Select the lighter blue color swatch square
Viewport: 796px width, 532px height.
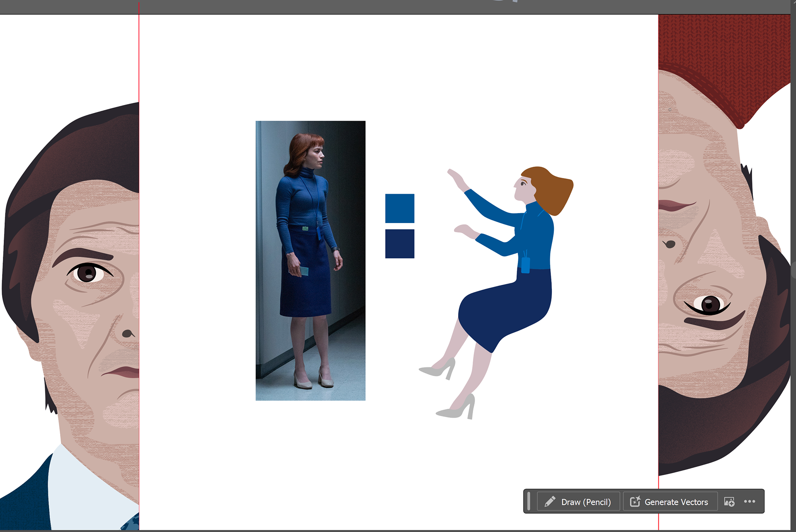pos(400,208)
